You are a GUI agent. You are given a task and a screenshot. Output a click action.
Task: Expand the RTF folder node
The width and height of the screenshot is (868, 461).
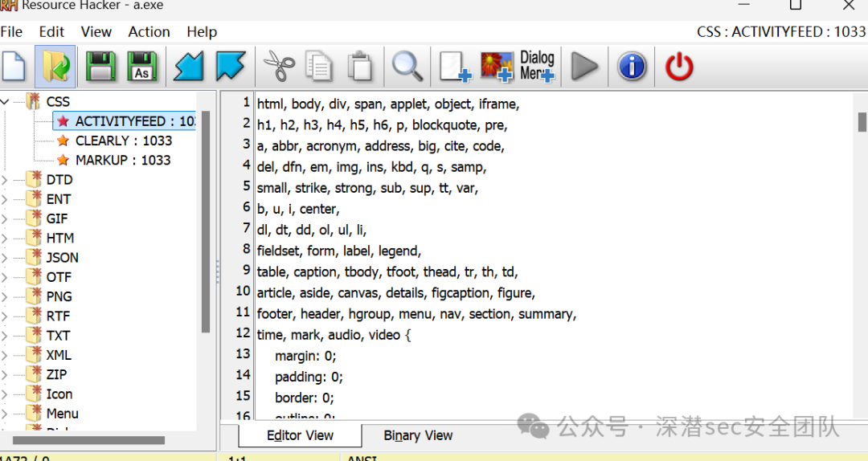point(5,316)
